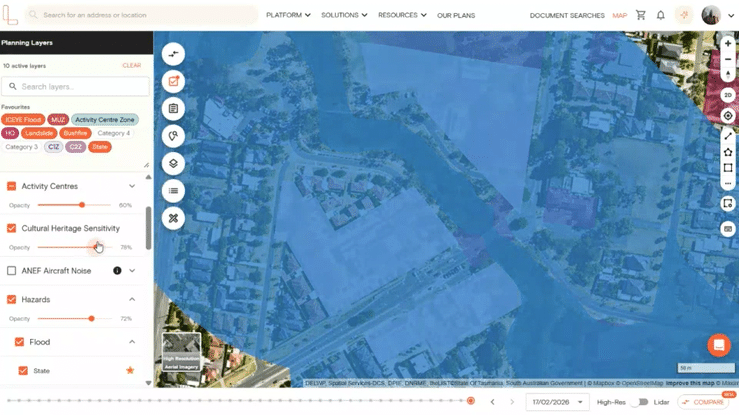Open the shopping cart
The width and height of the screenshot is (739, 415).
tap(640, 15)
